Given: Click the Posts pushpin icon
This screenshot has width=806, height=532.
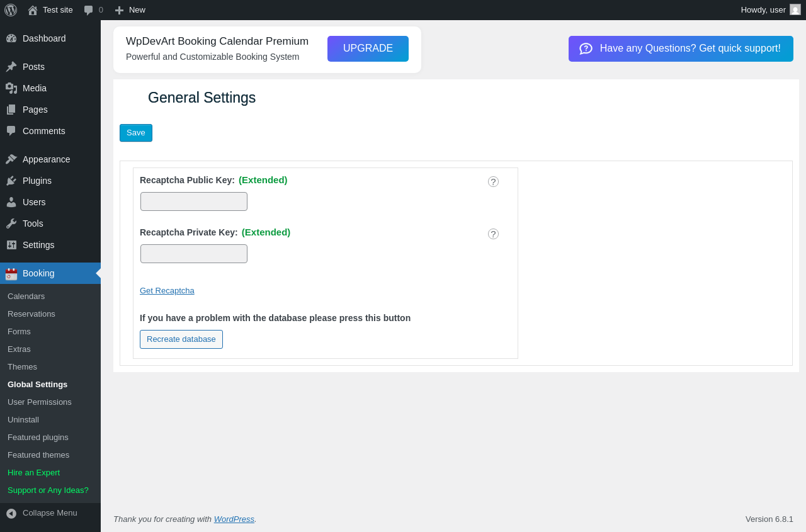Looking at the screenshot, I should point(11,67).
